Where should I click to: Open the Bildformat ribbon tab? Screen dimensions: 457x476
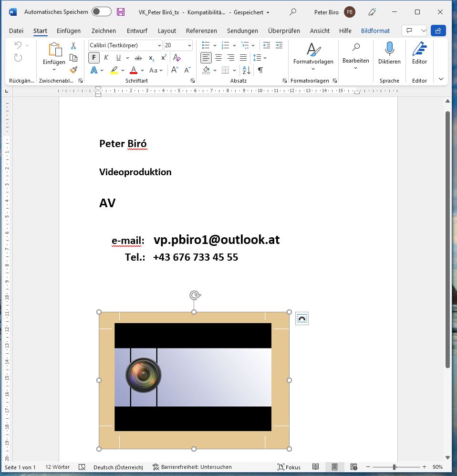pyautogui.click(x=375, y=31)
